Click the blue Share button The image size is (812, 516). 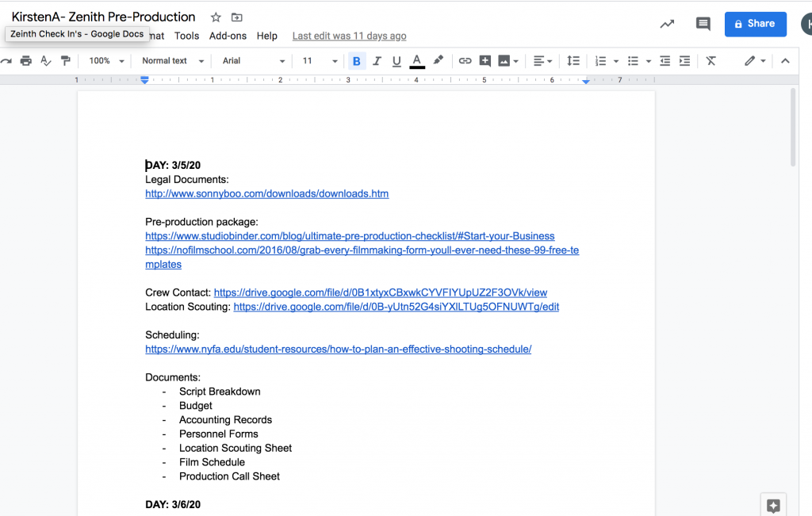click(756, 25)
